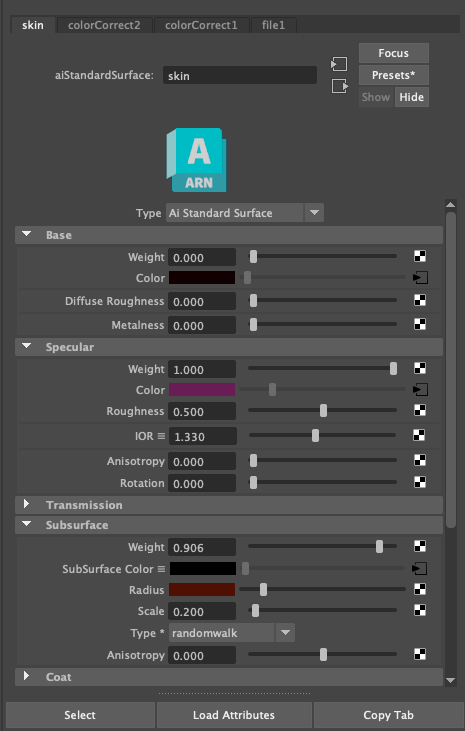
Task: Collapse the Base section
Action: coord(27,234)
